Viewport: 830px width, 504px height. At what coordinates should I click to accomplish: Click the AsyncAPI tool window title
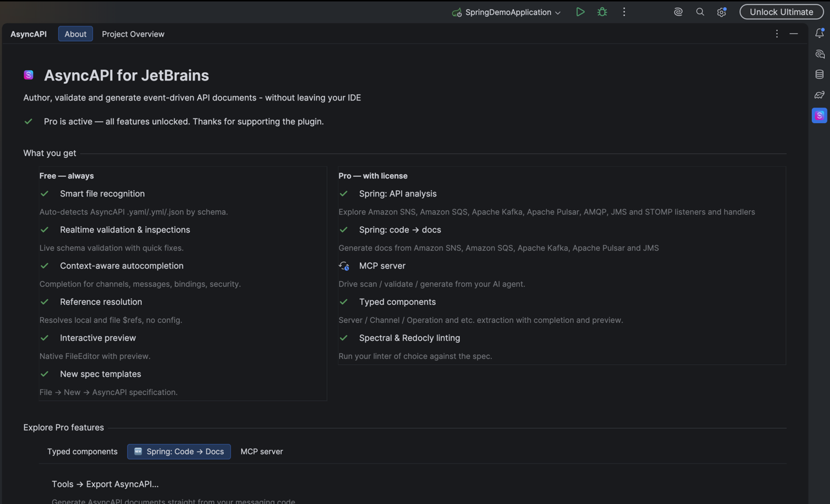(x=28, y=34)
